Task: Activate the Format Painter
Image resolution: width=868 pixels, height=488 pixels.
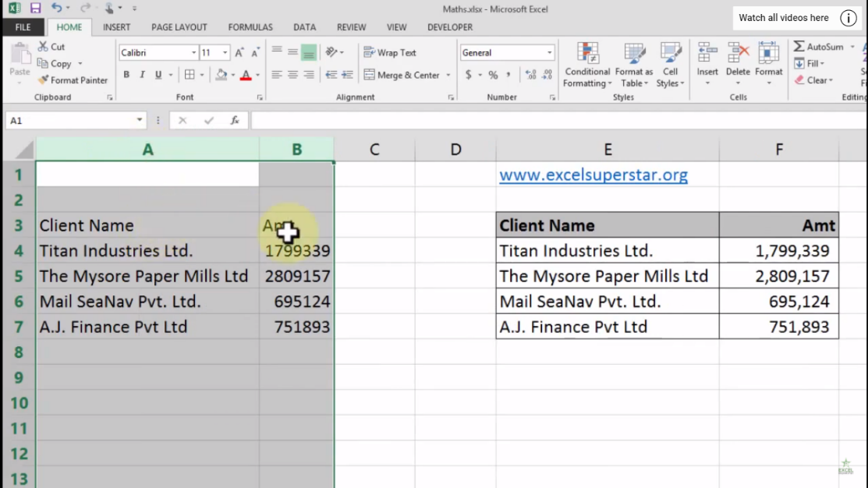Action: pos(73,80)
